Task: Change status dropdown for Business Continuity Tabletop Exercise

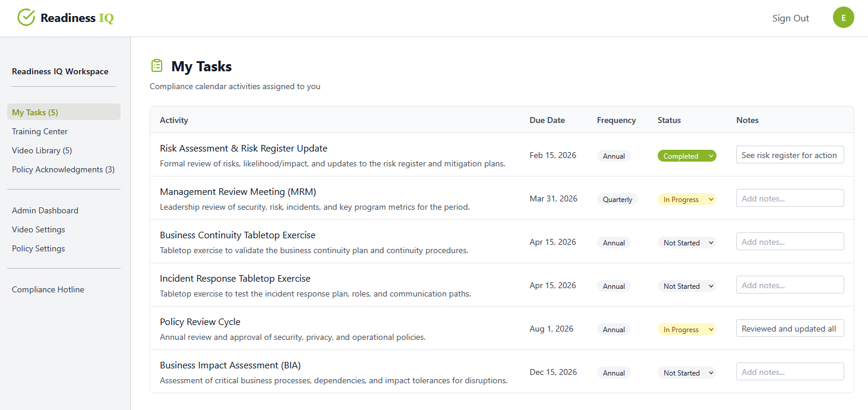Action: [687, 242]
